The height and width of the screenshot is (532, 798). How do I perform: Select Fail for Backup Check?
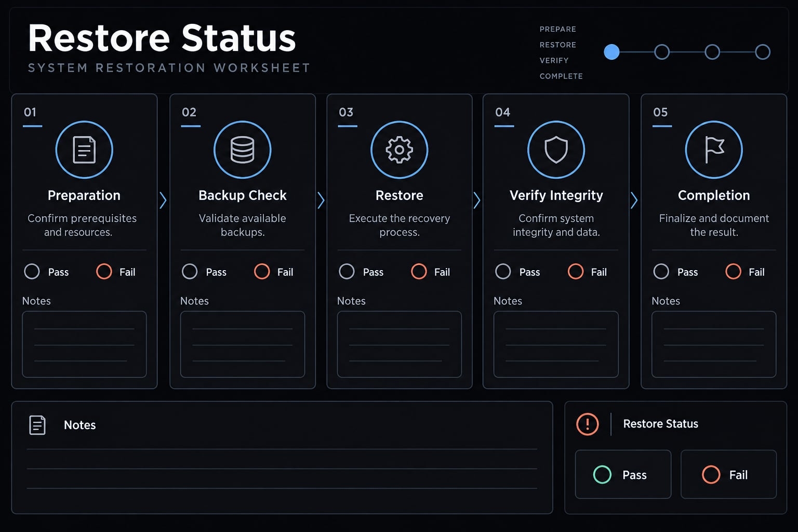(262, 271)
